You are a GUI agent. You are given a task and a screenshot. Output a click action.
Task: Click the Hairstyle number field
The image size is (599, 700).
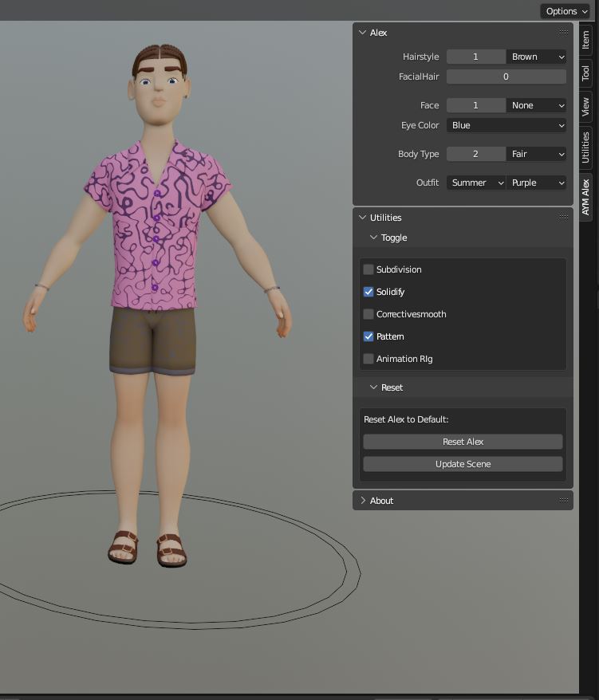[475, 57]
